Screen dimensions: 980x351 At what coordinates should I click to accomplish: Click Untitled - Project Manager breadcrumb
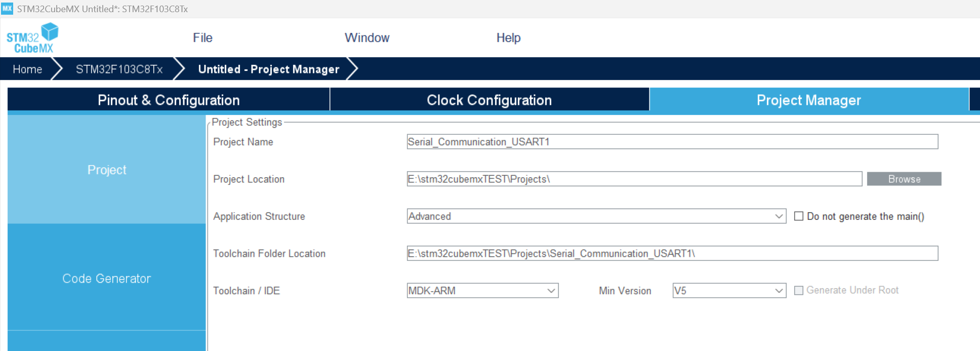[x=268, y=69]
